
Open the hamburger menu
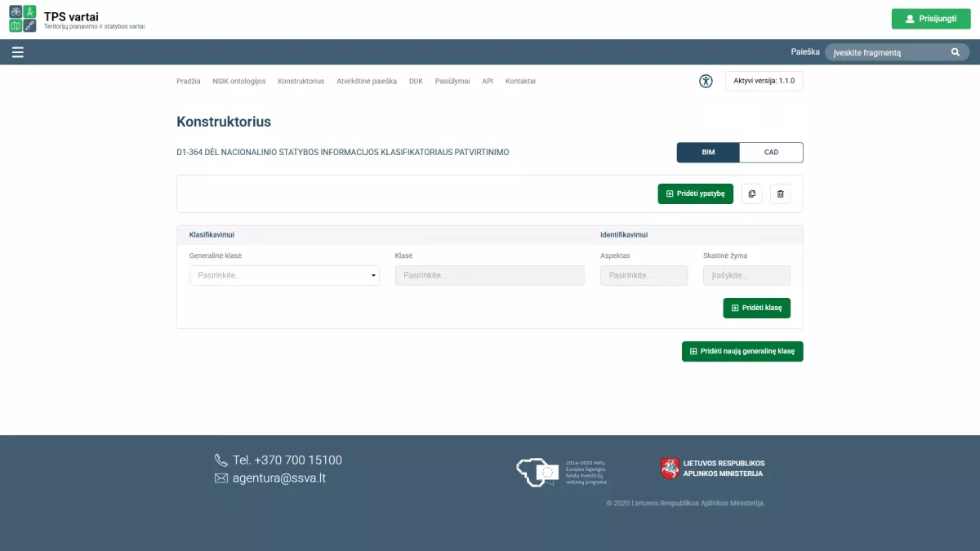coord(18,51)
